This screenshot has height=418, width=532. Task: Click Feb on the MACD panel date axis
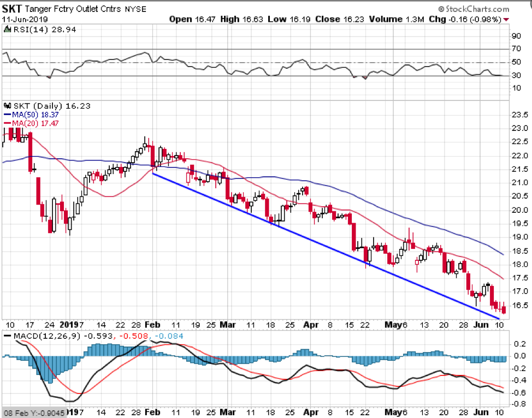tap(152, 412)
